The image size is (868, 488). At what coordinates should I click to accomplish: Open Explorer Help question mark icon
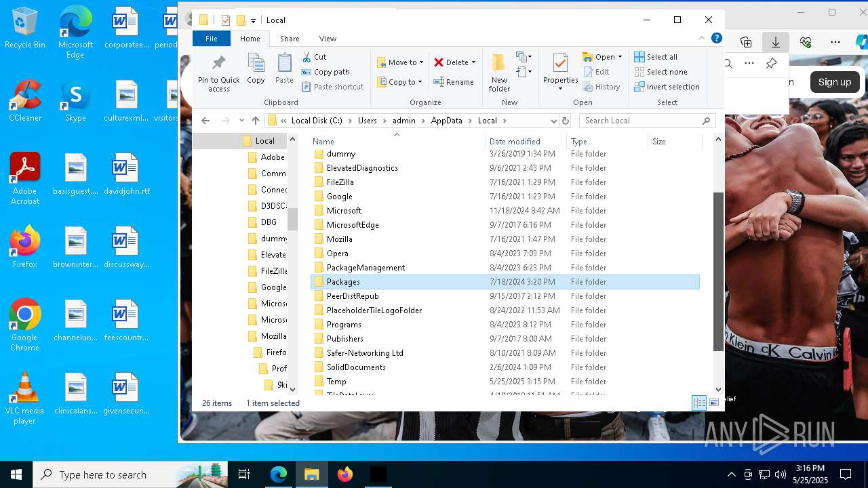716,39
